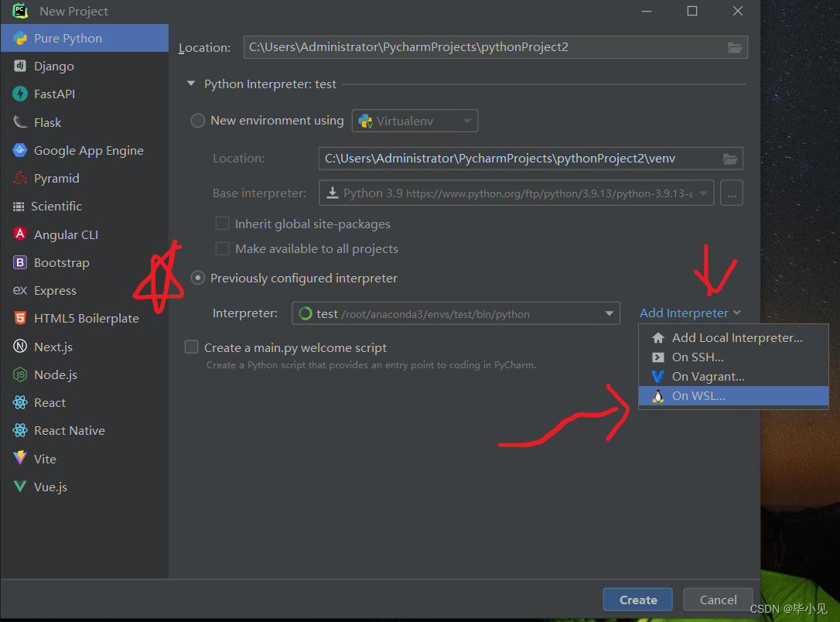Choose On SSH from interpreter menu
This screenshot has height=622, width=840.
733,357
